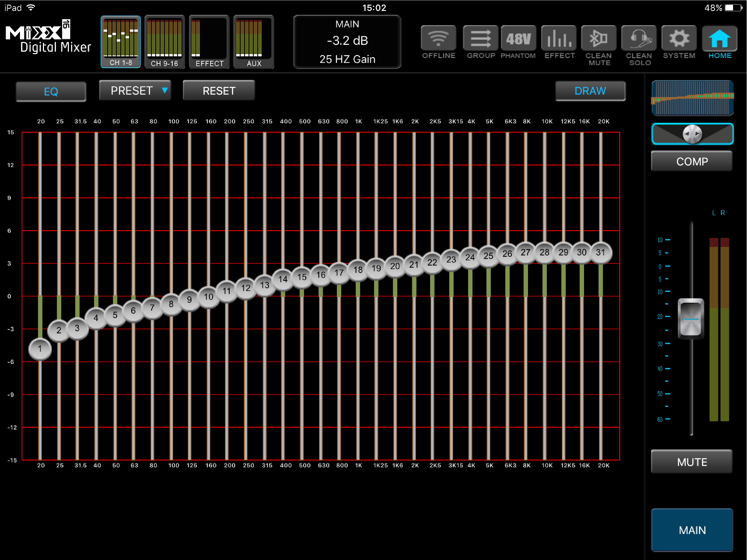Viewport: 747px width, 560px height.
Task: MUTE the main output
Action: click(x=692, y=461)
